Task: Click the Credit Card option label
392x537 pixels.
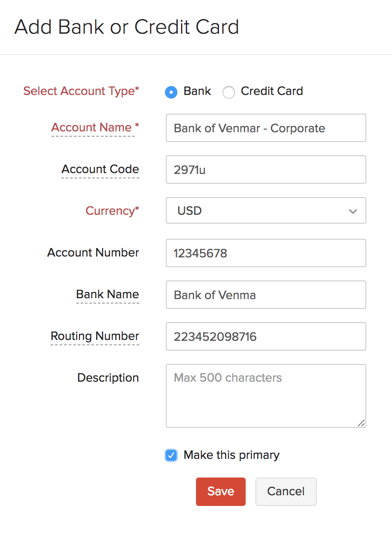Action: 272,91
